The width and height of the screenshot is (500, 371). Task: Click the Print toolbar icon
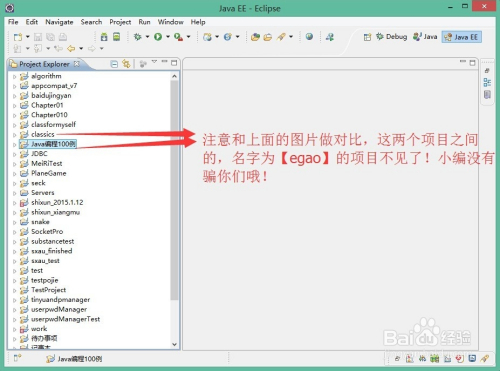[x=63, y=37]
